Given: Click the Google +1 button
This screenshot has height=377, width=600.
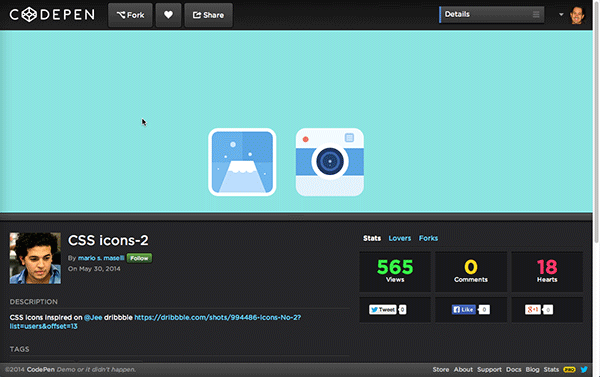Looking at the screenshot, I should tap(533, 310).
